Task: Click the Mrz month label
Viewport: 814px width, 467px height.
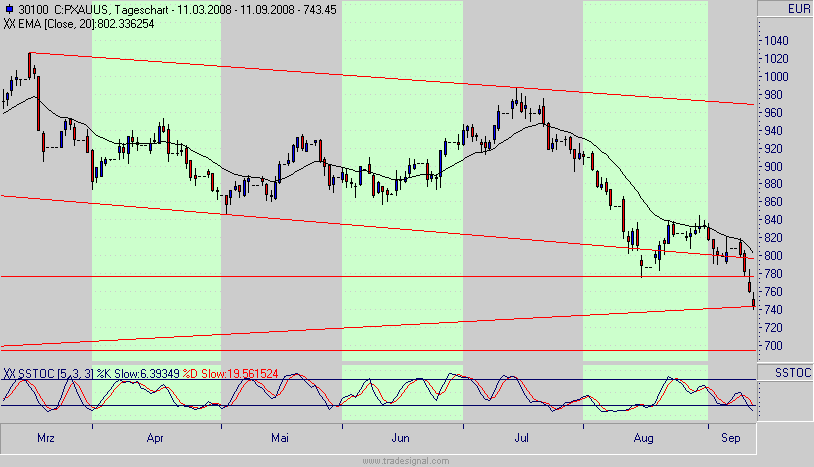Action: (46, 438)
